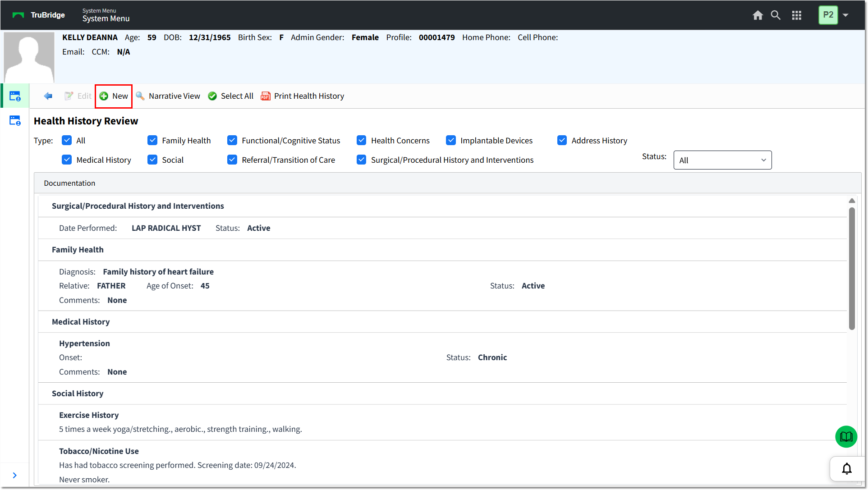Image resolution: width=868 pixels, height=490 pixels.
Task: Click the blue back arrow
Action: [x=48, y=96]
